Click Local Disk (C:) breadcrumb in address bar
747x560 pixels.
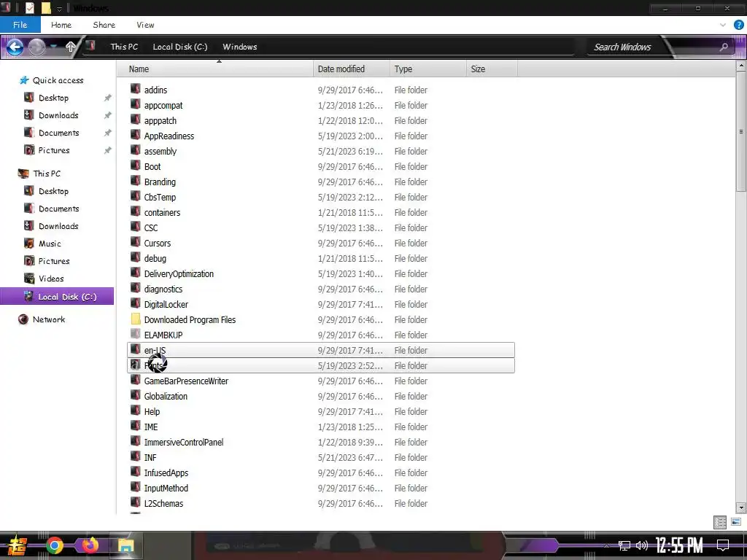[179, 47]
